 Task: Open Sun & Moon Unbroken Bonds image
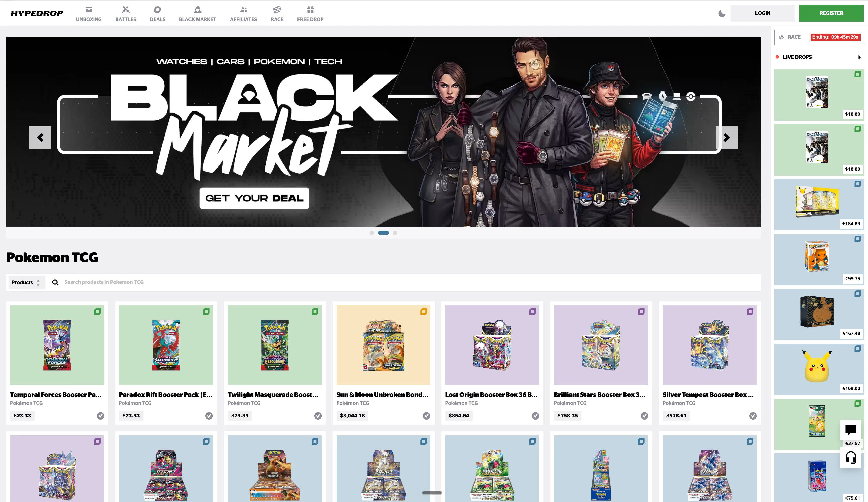[x=383, y=345]
